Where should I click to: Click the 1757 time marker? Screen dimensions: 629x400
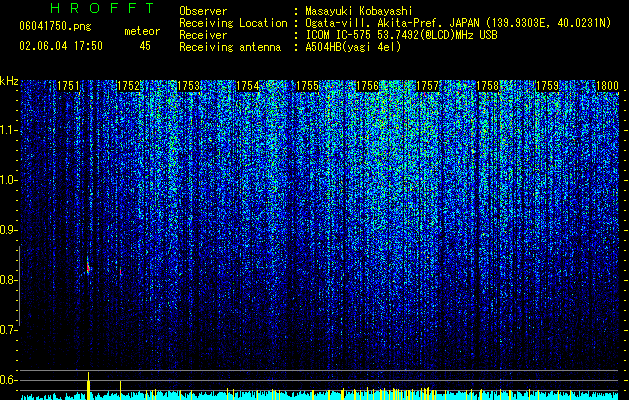click(x=428, y=86)
